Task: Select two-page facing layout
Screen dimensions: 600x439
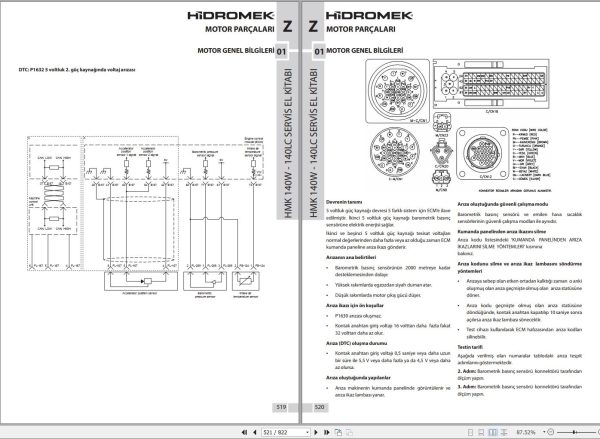Action: pos(493,432)
